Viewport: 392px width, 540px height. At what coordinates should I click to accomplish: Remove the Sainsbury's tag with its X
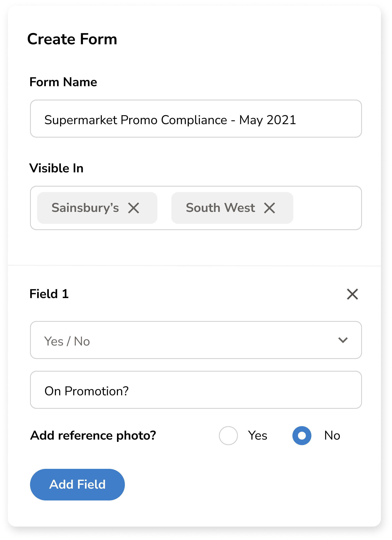tap(134, 208)
